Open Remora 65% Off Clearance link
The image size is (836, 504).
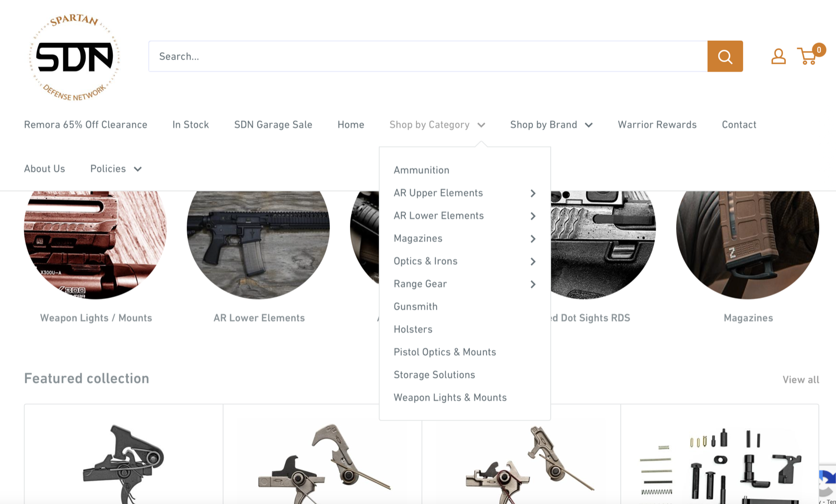pos(86,125)
